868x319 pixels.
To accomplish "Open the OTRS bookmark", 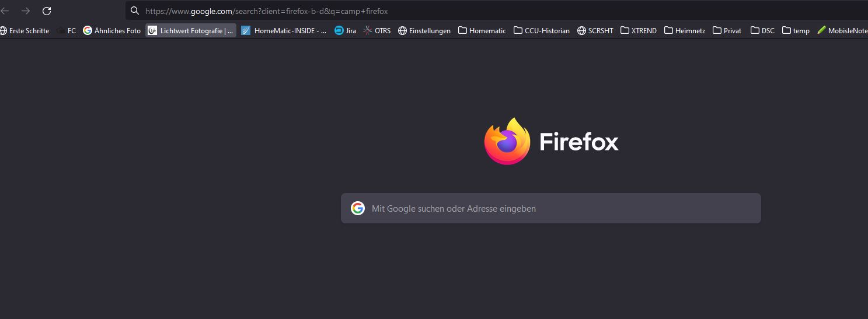I will tap(377, 31).
